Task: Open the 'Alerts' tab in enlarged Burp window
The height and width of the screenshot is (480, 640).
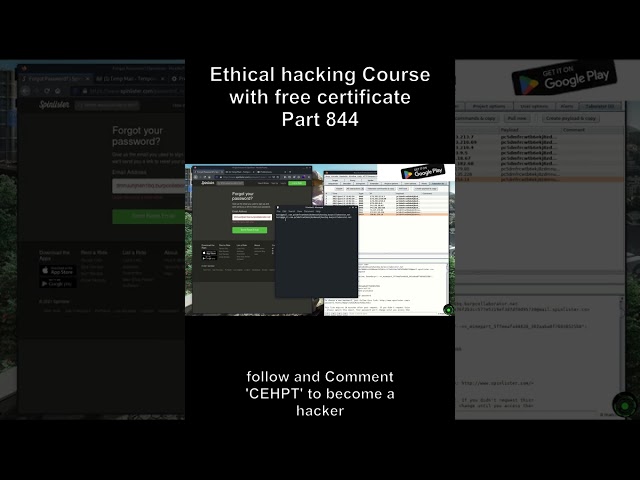Action: (x=567, y=106)
